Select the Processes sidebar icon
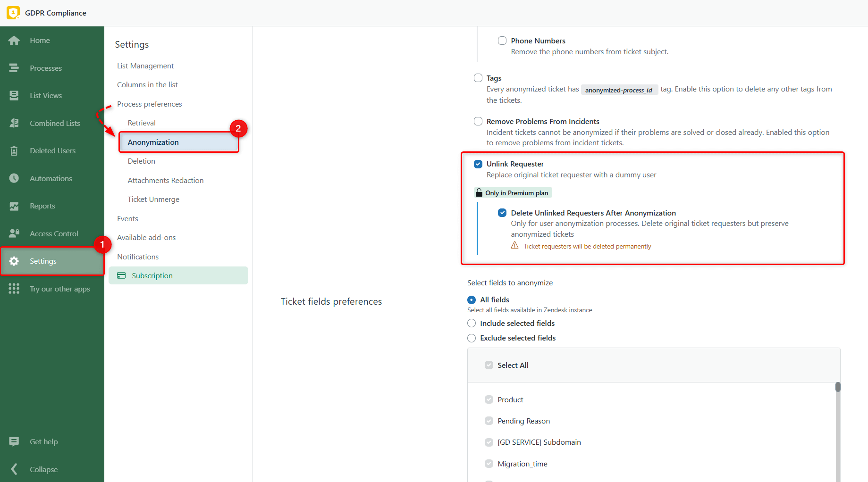 [46, 67]
